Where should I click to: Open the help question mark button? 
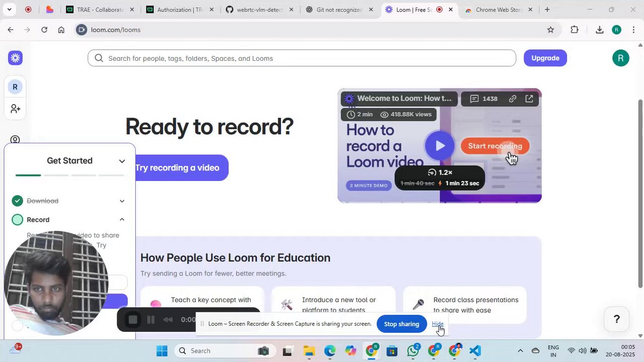617,319
